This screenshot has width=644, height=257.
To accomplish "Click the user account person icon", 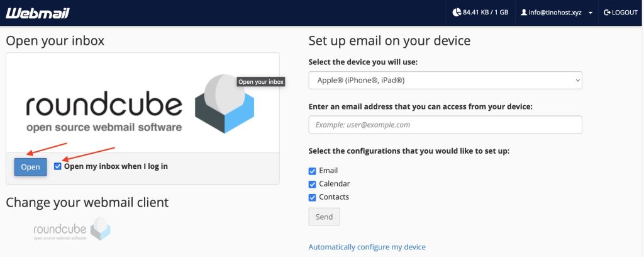I will [524, 13].
